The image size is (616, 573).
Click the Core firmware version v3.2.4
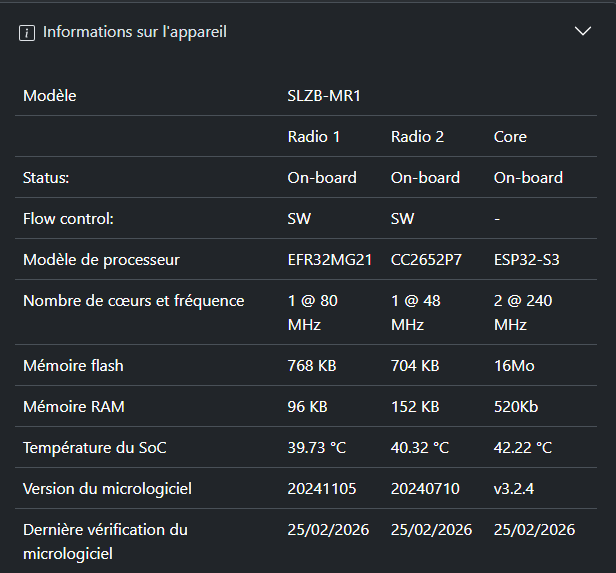click(x=513, y=489)
